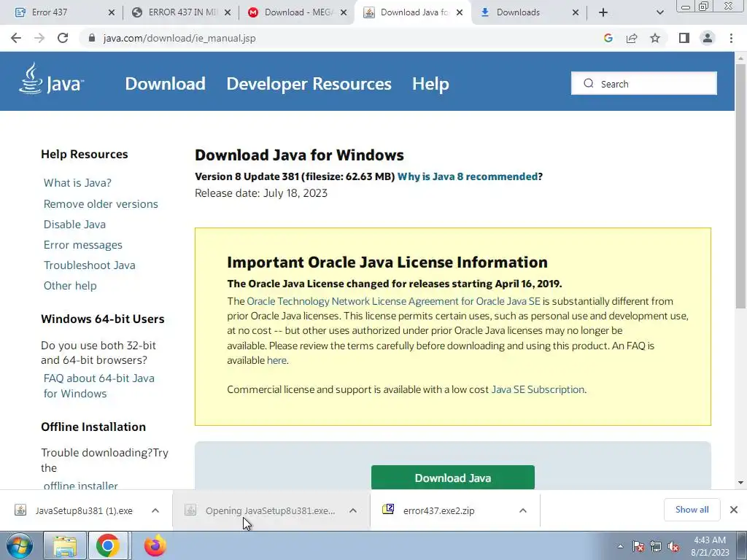Bookmark this page with the star icon
The width and height of the screenshot is (747, 560).
(x=655, y=38)
